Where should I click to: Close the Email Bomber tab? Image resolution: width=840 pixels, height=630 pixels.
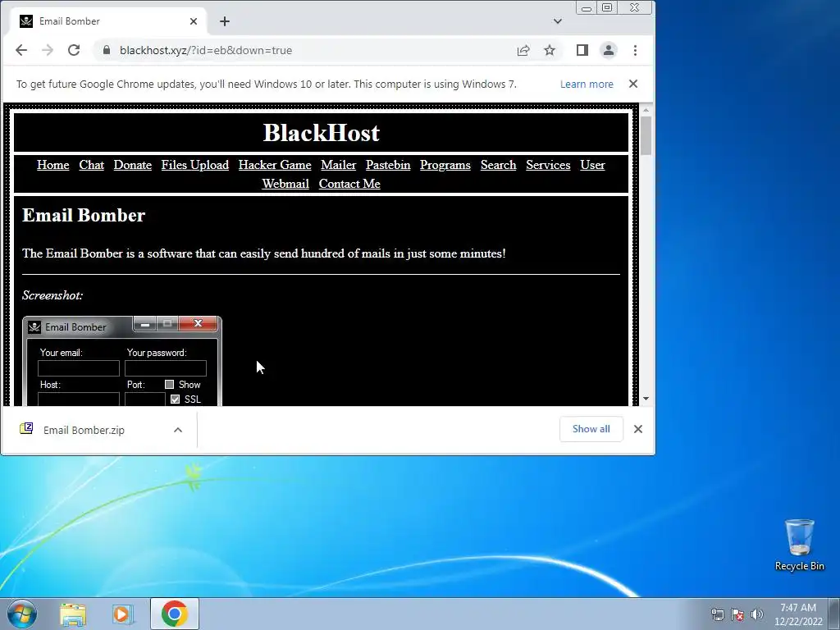194,21
